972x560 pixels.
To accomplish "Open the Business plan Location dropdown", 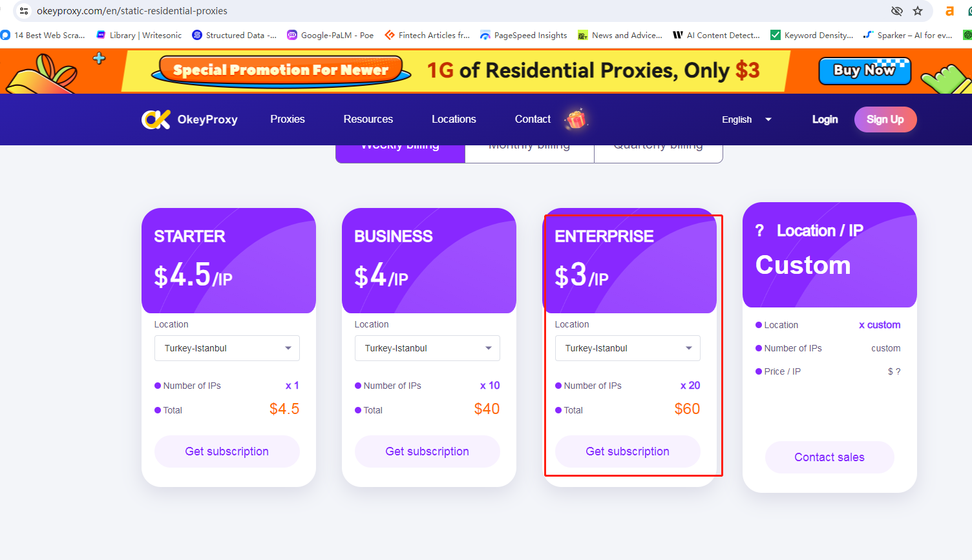I will point(427,348).
